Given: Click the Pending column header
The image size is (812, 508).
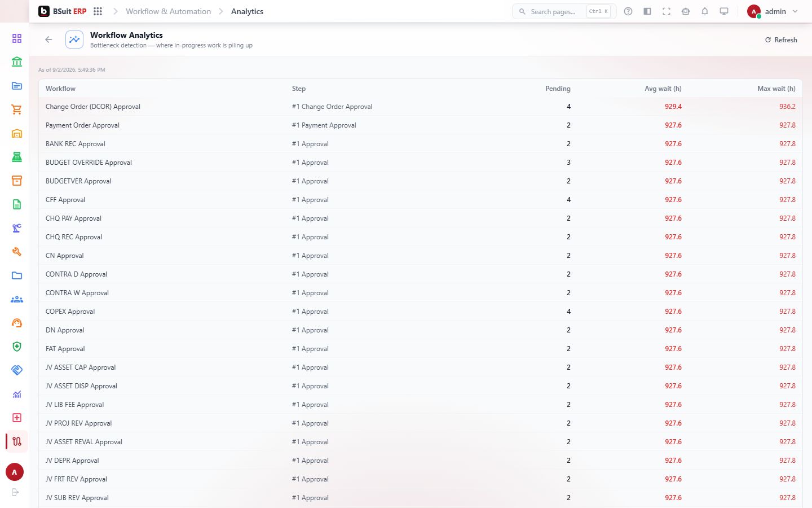Looking at the screenshot, I should point(558,89).
